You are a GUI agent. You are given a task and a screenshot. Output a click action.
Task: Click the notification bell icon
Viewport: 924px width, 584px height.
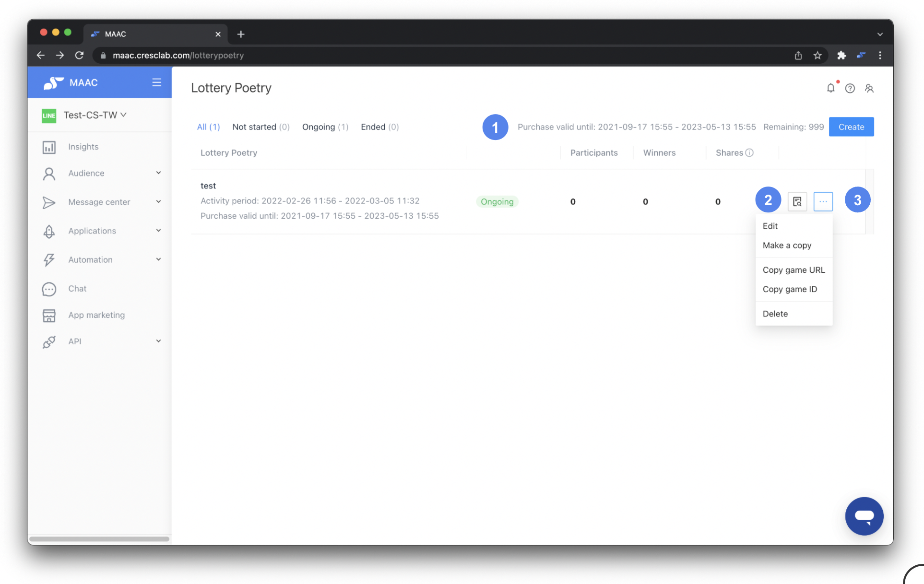coord(830,88)
